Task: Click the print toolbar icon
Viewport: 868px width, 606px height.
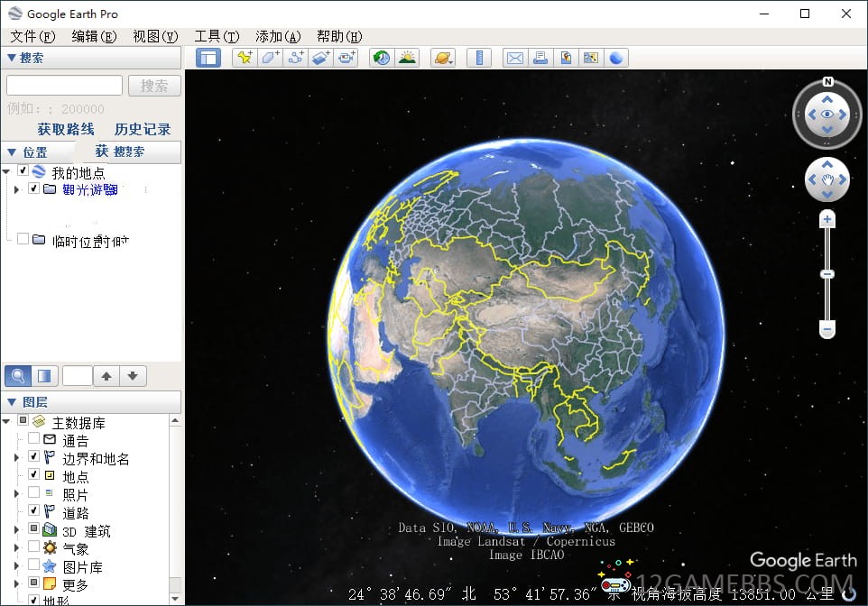Action: pos(540,58)
